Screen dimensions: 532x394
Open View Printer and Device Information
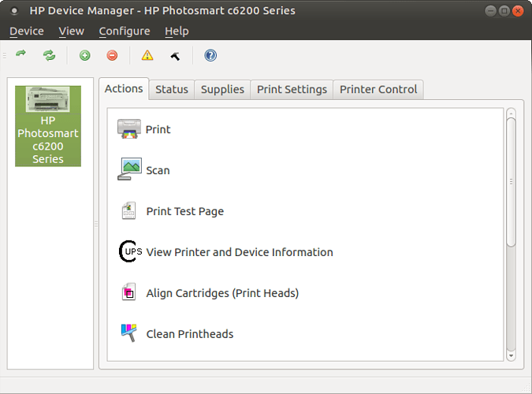click(x=240, y=252)
